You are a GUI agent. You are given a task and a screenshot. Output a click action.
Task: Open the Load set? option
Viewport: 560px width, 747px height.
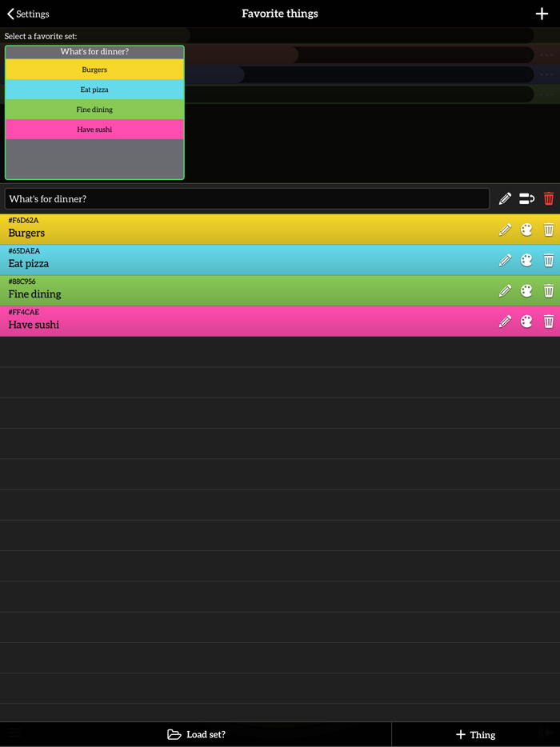pyautogui.click(x=196, y=734)
